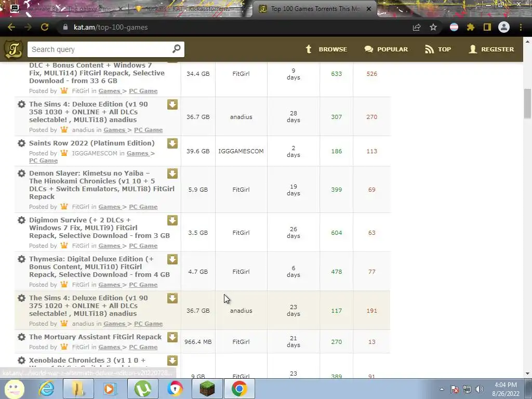Open Chrome three-dot menu

tap(521, 27)
